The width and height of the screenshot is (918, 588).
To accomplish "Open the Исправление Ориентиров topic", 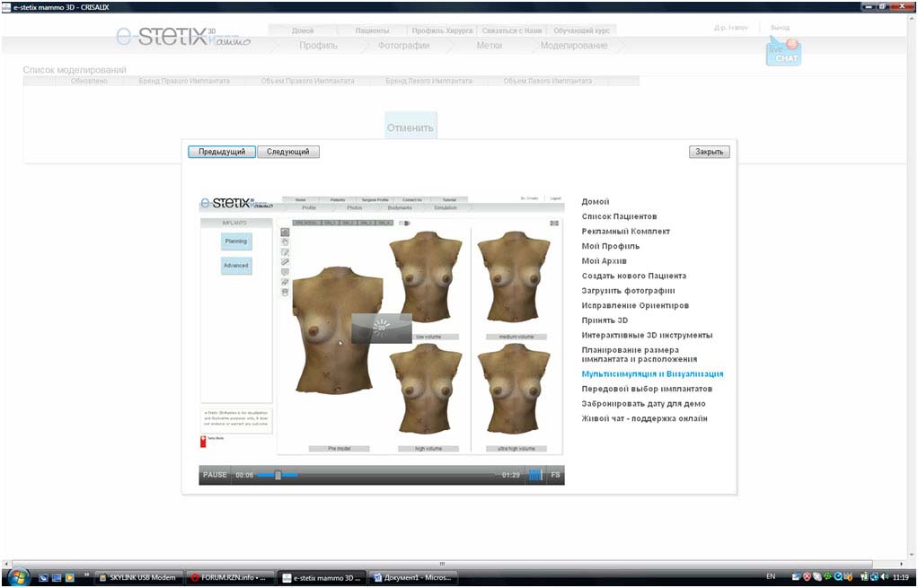I will tap(635, 305).
